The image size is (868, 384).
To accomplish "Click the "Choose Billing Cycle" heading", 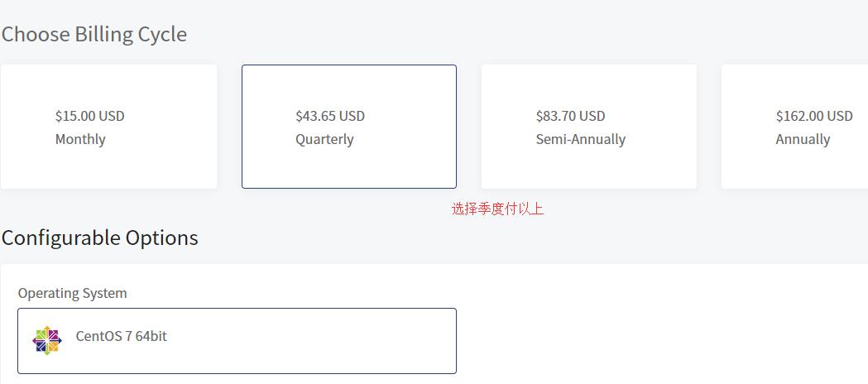I will pos(94,35).
